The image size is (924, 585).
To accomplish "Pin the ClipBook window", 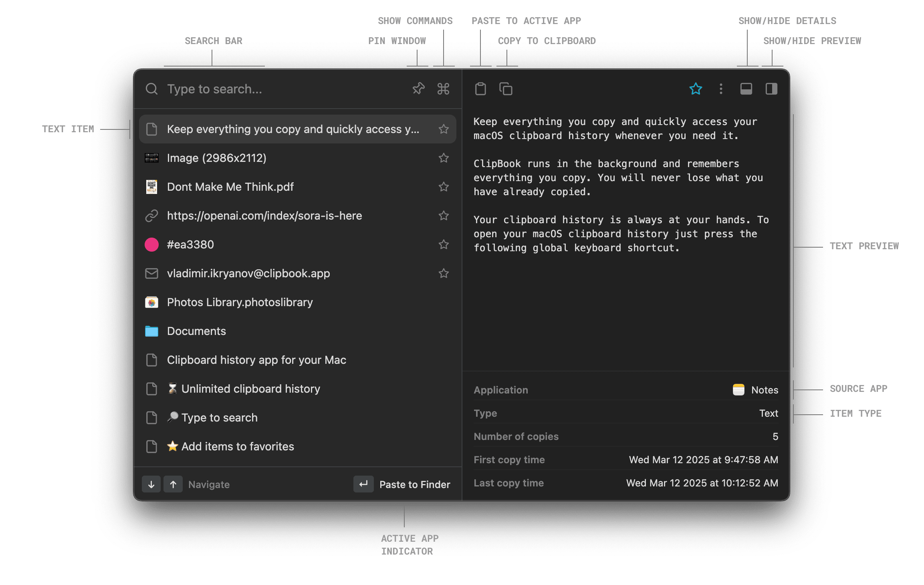I will (x=418, y=89).
